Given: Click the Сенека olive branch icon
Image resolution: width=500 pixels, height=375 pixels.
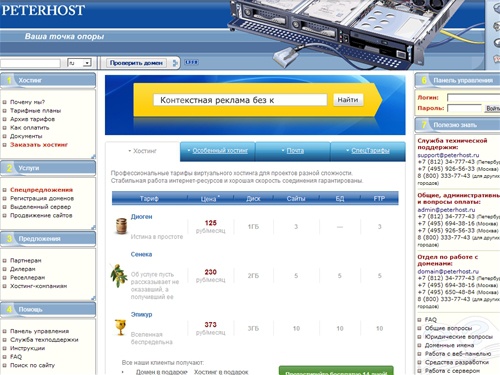Looking at the screenshot, I should tap(119, 276).
